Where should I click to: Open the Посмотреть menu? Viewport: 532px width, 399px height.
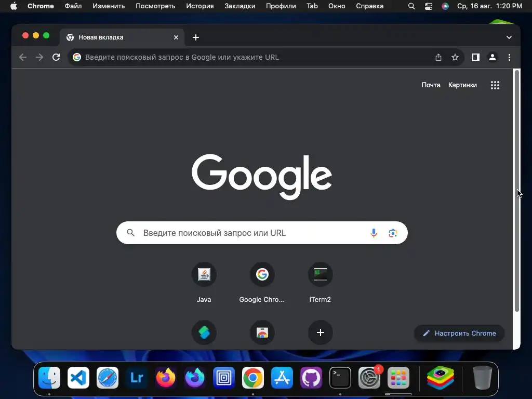(155, 6)
